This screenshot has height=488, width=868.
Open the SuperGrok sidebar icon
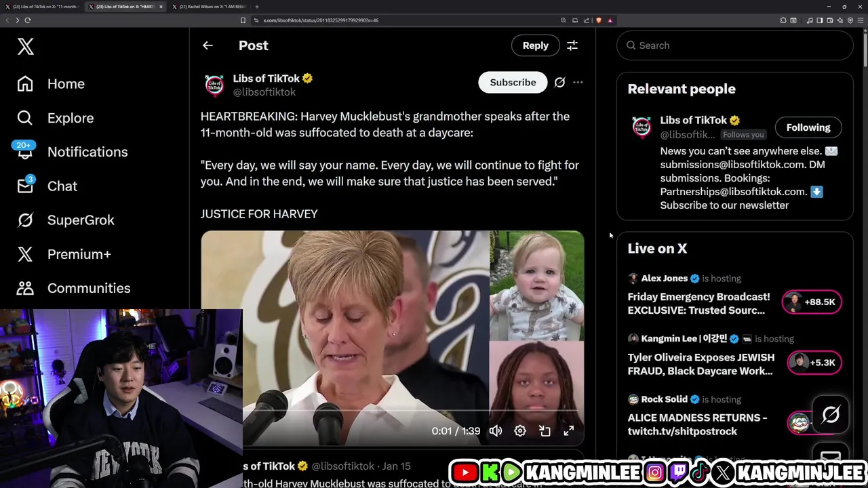[25, 220]
